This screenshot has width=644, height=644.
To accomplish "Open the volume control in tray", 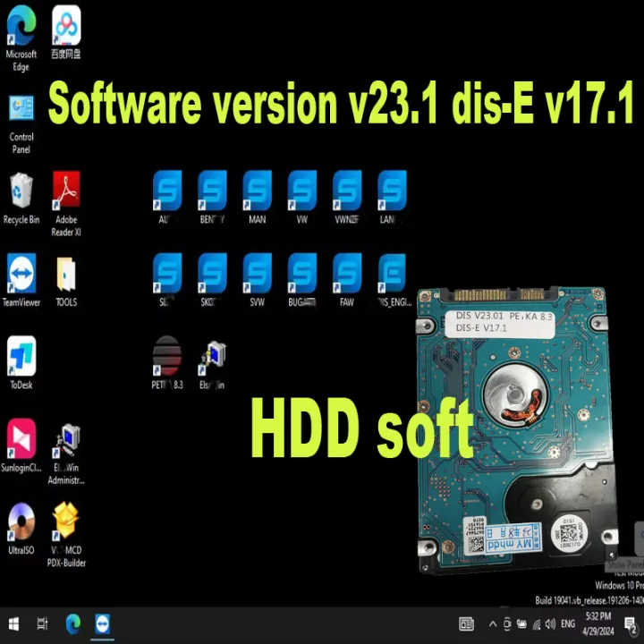I will 550,624.
